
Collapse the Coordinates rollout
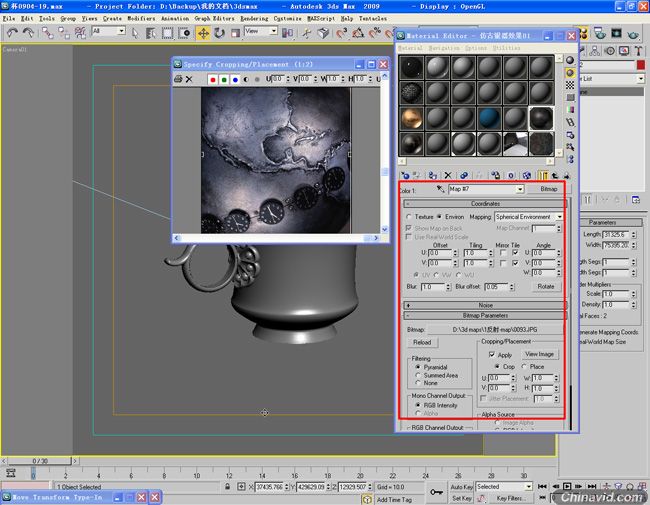point(485,204)
